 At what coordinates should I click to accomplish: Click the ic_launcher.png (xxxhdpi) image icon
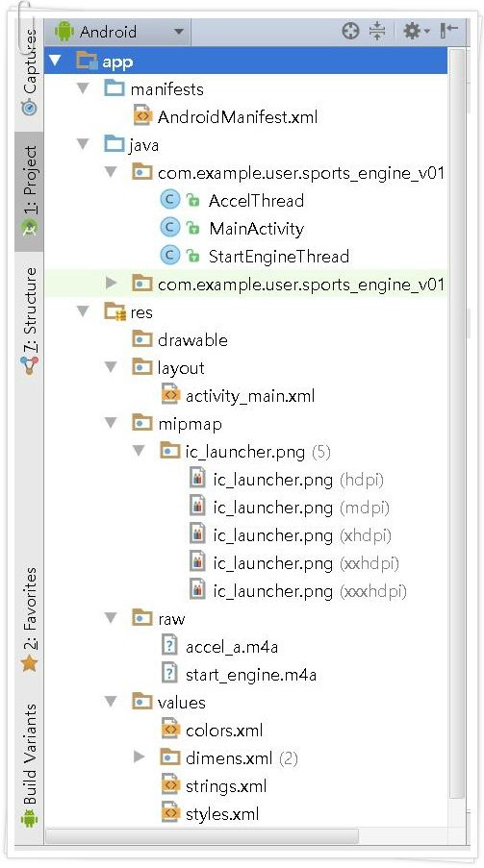(x=198, y=589)
